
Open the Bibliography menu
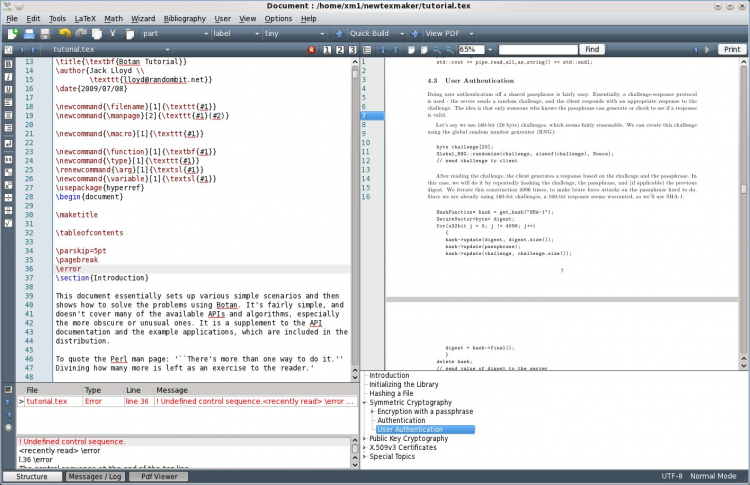point(184,18)
